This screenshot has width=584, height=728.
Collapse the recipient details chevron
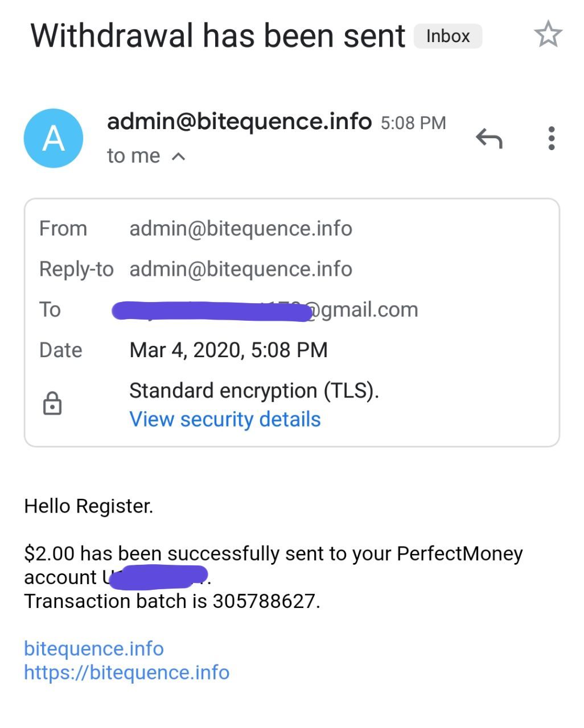179,156
